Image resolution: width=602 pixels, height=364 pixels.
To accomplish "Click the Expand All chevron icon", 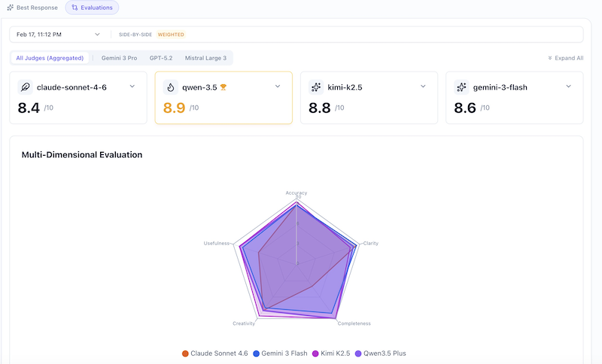I will tap(550, 58).
